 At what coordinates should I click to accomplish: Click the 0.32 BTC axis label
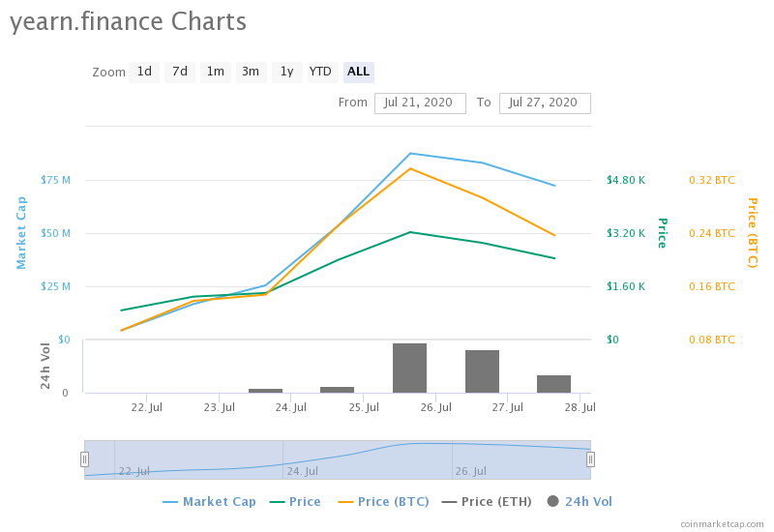pos(712,180)
